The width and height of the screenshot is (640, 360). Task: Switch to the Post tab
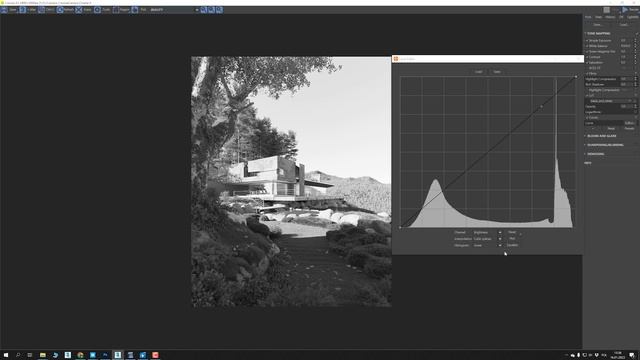tap(588, 17)
